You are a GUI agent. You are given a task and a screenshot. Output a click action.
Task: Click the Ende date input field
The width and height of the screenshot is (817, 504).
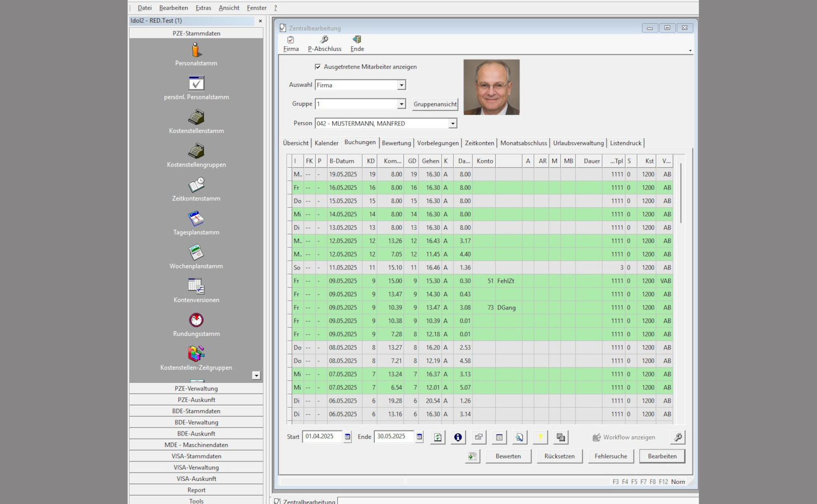click(394, 436)
